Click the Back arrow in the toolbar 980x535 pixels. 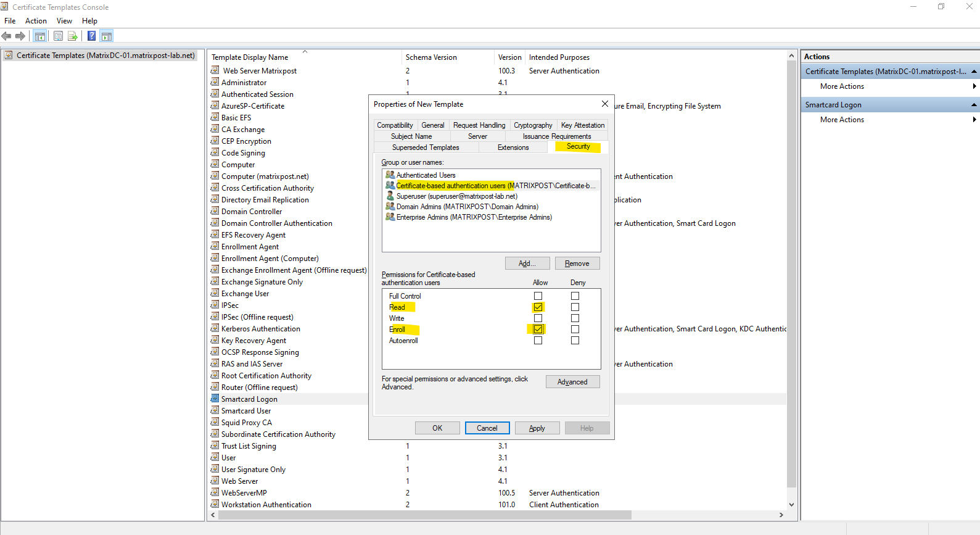pyautogui.click(x=7, y=36)
